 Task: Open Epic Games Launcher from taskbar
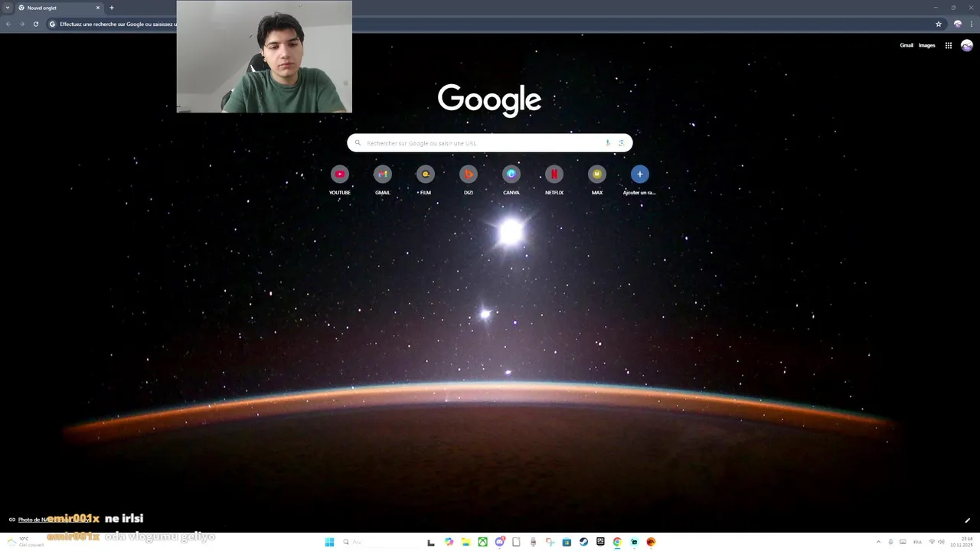coord(600,542)
